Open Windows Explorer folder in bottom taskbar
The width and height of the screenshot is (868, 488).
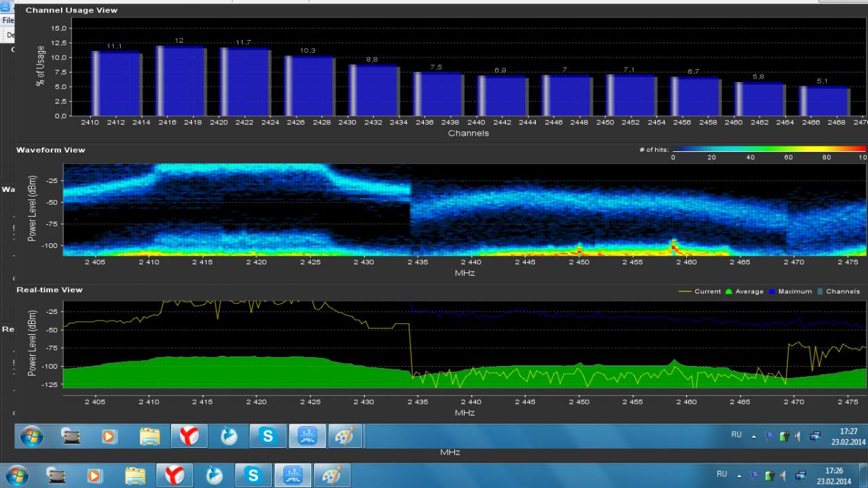135,475
